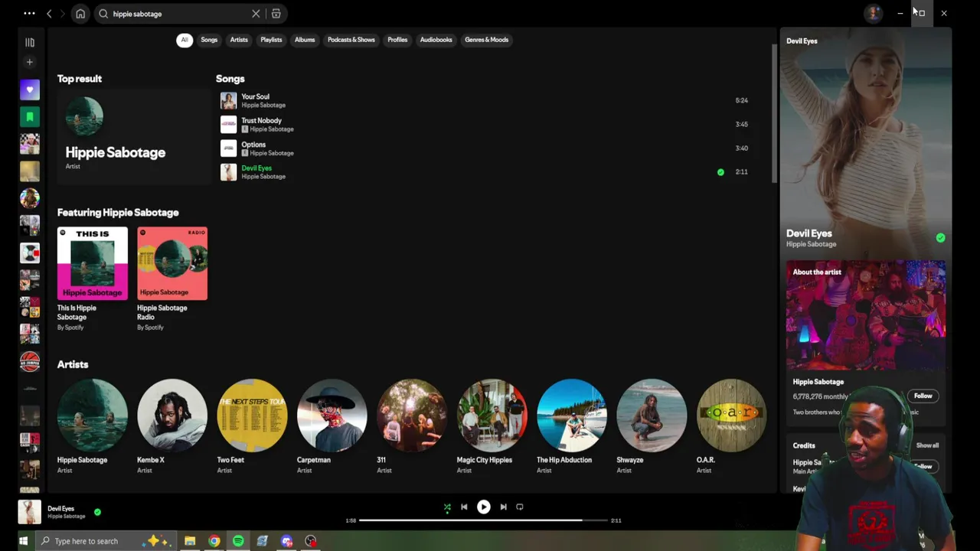Open Windows Start menu
Image resolution: width=980 pixels, height=551 pixels.
coord(23,541)
